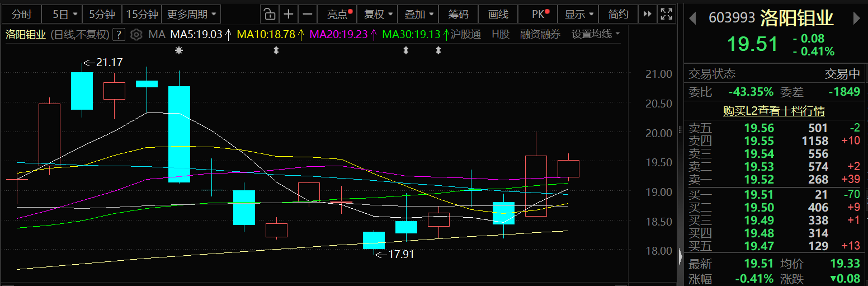Select the 15分钟 period

tap(142, 14)
